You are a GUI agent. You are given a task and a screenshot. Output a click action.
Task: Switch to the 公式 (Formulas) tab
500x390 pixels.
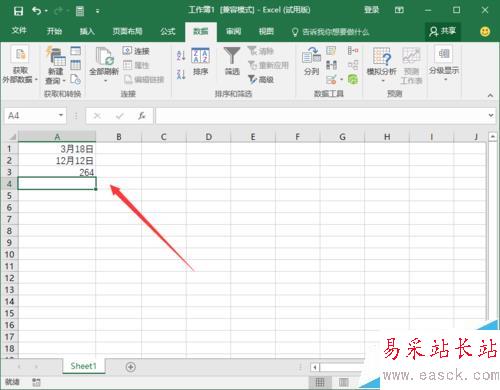[x=167, y=31]
